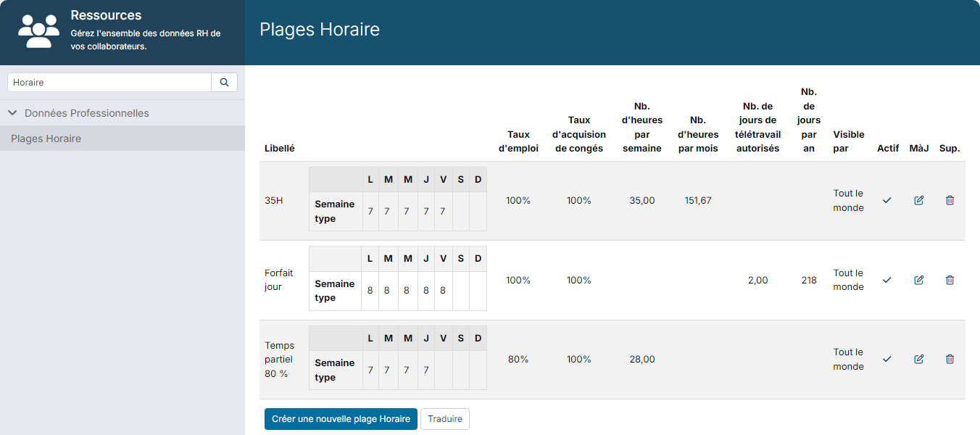This screenshot has height=435, width=980.
Task: Edit the Temps partiel 80 % row
Action: pos(919,359)
